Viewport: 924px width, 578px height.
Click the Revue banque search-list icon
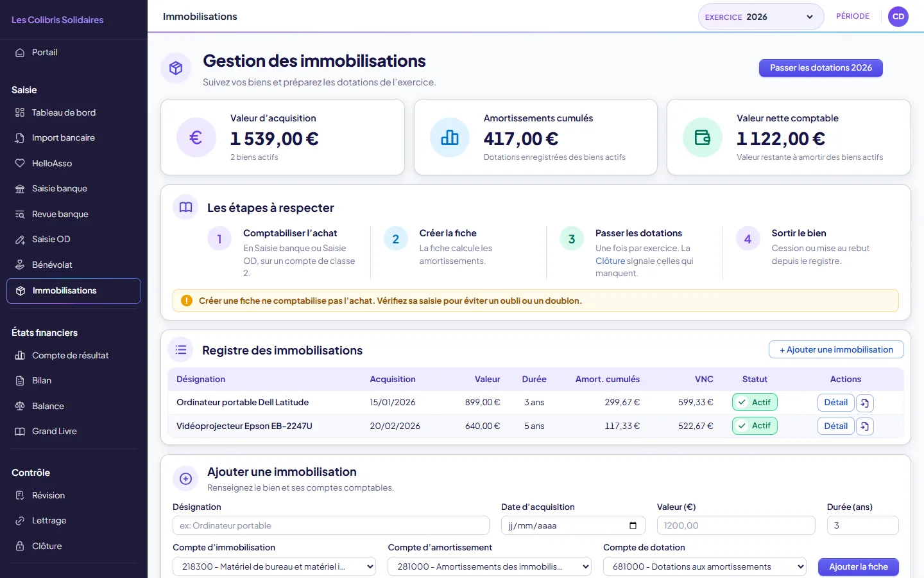coord(20,215)
